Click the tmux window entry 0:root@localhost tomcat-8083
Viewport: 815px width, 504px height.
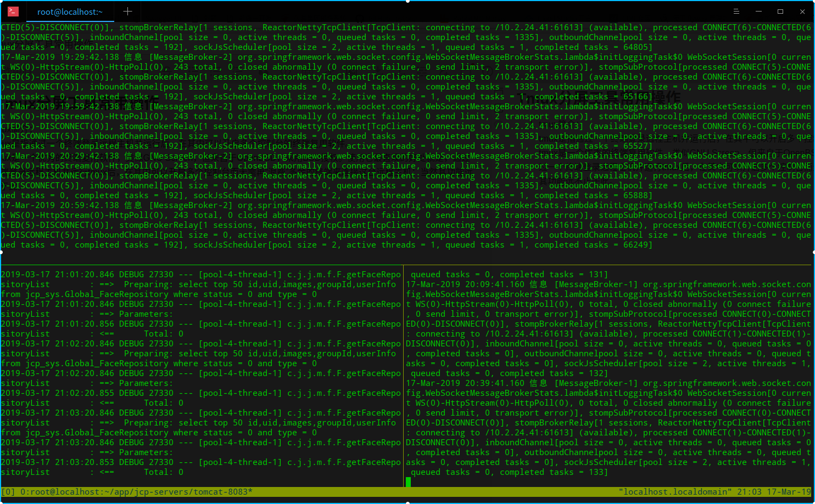[x=136, y=492]
